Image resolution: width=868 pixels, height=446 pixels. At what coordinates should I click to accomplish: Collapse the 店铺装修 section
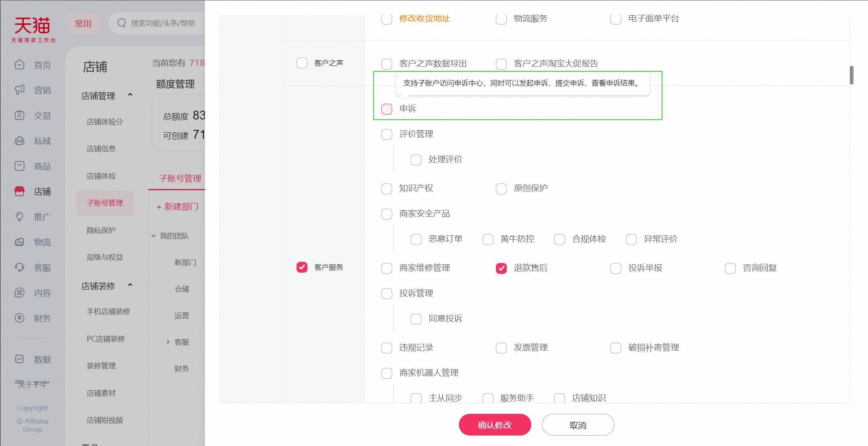(130, 285)
